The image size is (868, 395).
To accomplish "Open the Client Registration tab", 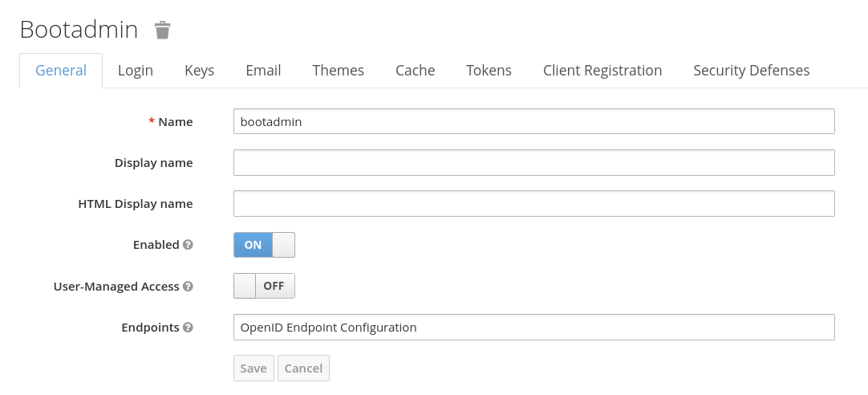I will (x=602, y=71).
